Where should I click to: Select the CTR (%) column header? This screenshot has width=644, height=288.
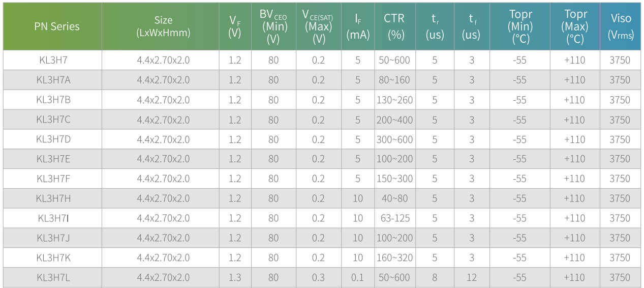tap(394, 26)
